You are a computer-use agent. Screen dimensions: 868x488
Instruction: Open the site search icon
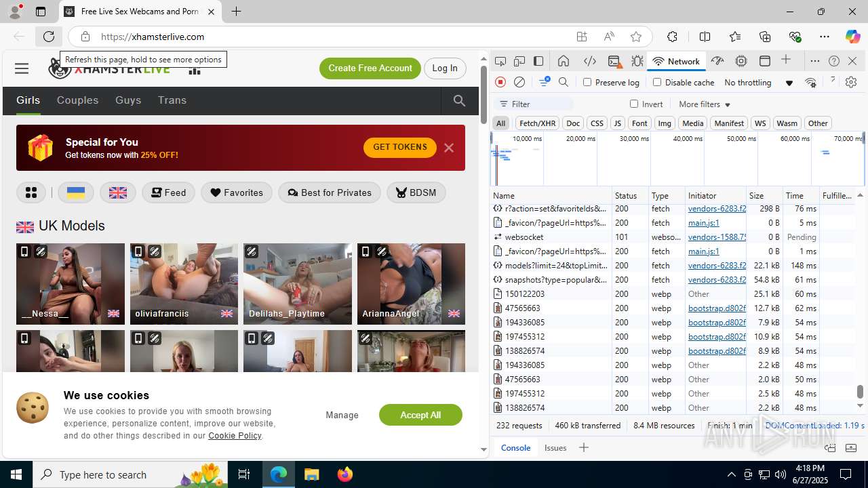pyautogui.click(x=459, y=100)
